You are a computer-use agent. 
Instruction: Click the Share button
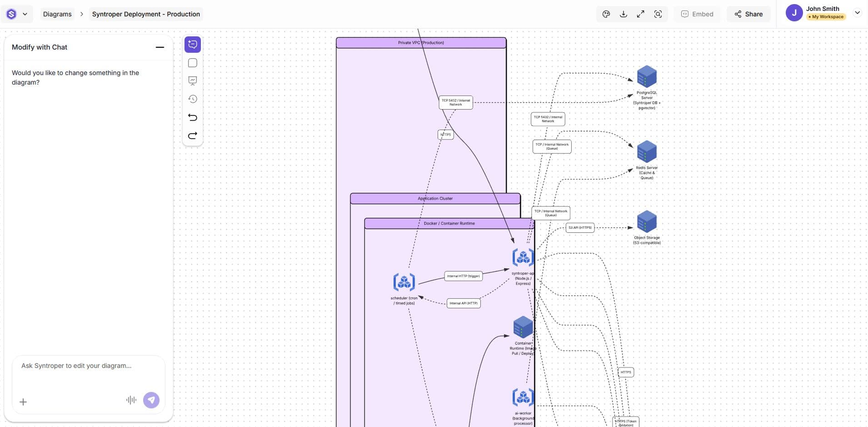748,14
